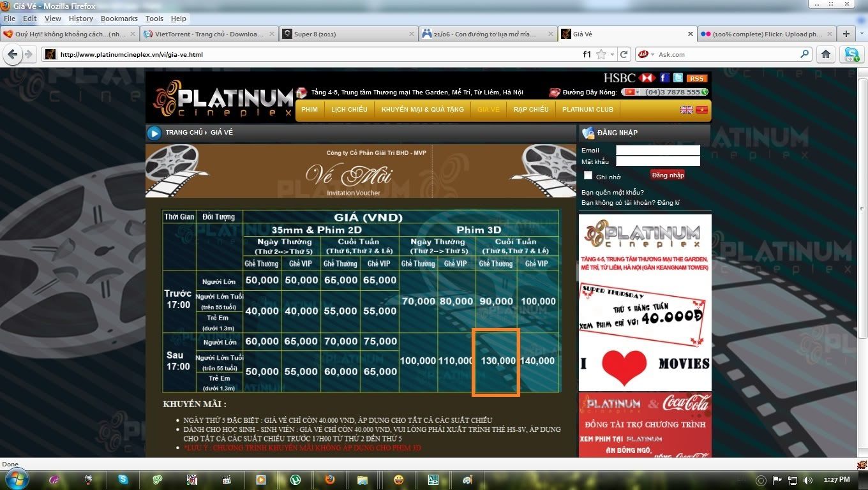
Task: Switch to the Flickr Upload tab
Action: click(x=768, y=34)
